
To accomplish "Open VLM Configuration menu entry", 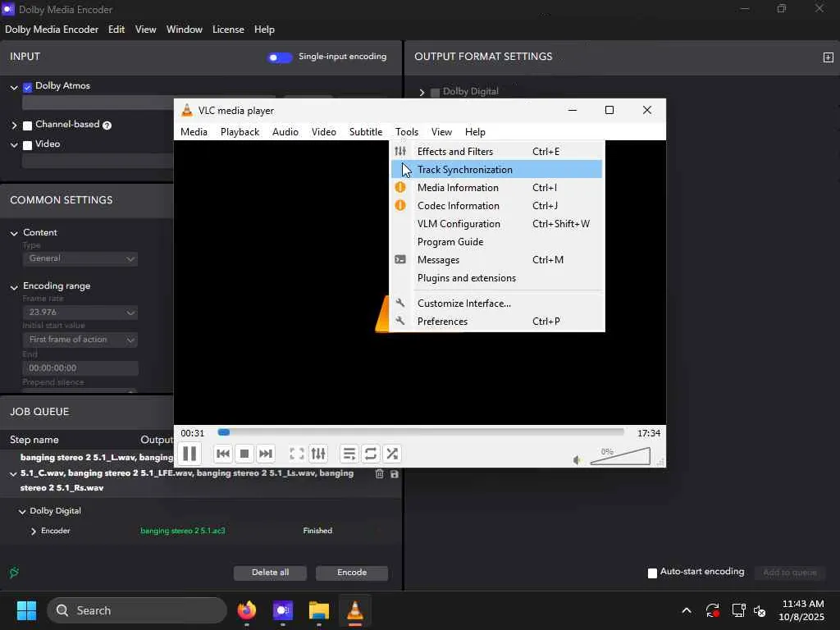I will (x=496, y=224).
